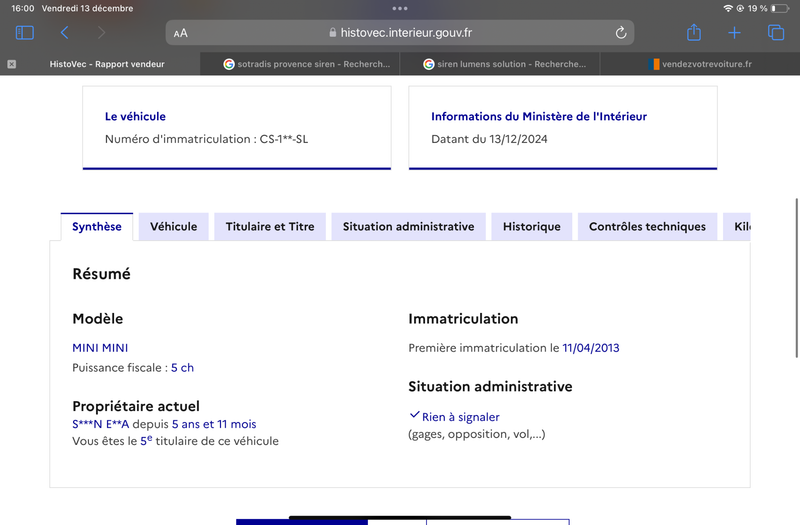Tap the Google favicon on sotradis tab

(x=229, y=64)
